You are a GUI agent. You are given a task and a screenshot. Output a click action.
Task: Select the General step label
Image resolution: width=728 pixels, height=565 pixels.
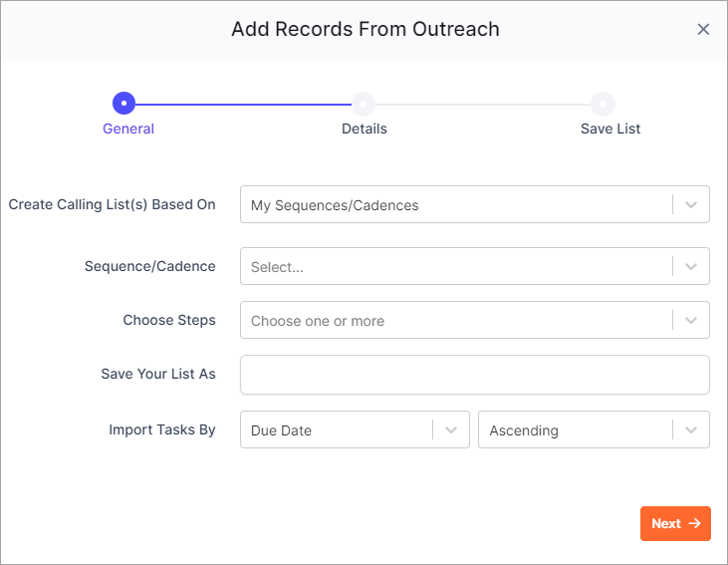point(128,129)
